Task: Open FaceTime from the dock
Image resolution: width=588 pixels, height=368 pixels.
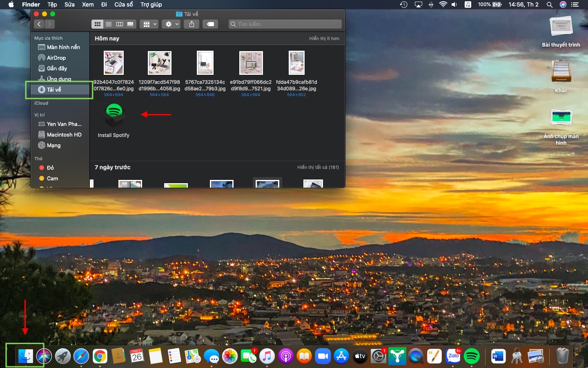Action: 248,356
